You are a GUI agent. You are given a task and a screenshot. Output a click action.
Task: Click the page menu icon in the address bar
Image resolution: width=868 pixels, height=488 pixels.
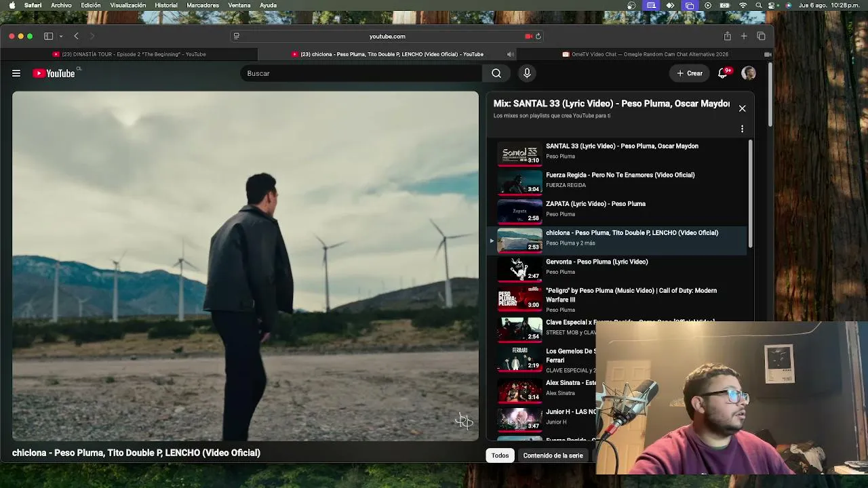coord(236,36)
